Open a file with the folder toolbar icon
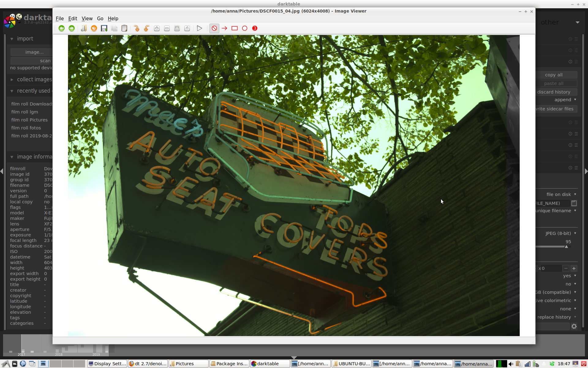 (84, 28)
